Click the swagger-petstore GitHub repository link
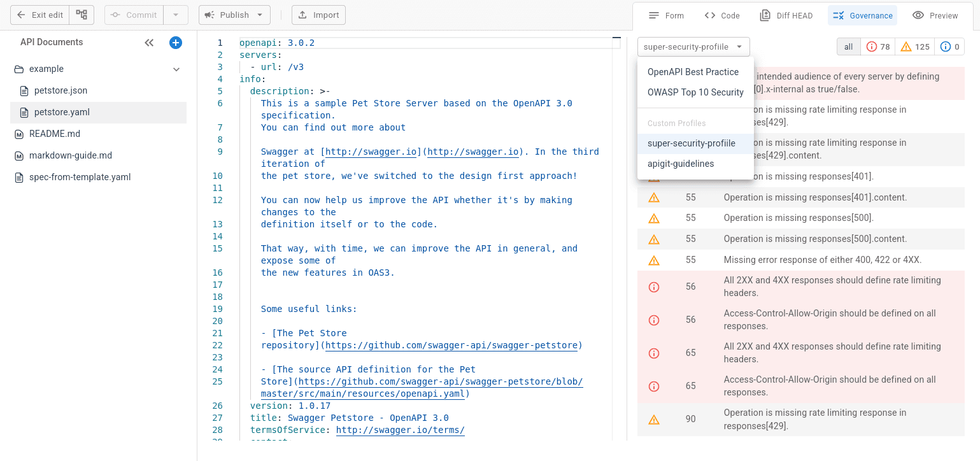Image resolution: width=980 pixels, height=461 pixels. (451, 345)
